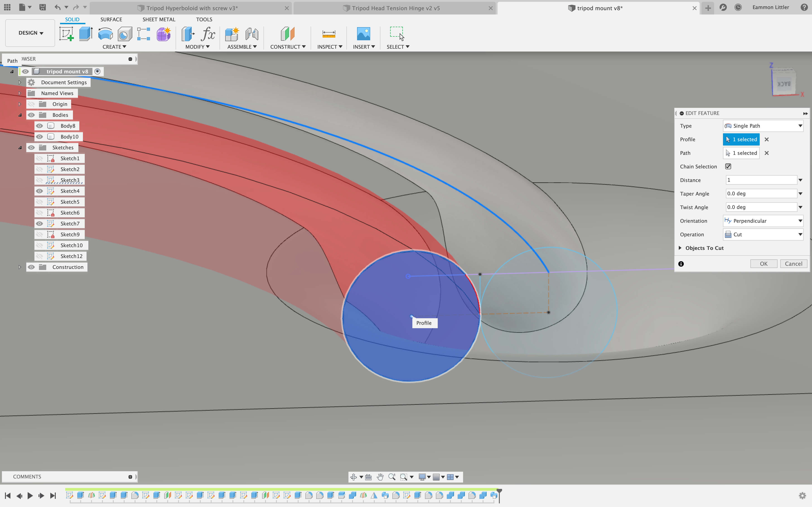Click the Sweep/Extrude along path icon

click(105, 33)
